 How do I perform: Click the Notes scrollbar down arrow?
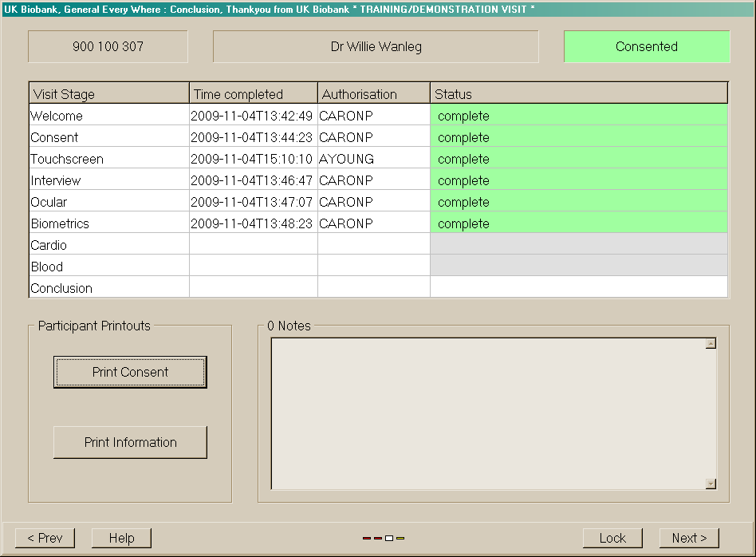click(x=711, y=484)
